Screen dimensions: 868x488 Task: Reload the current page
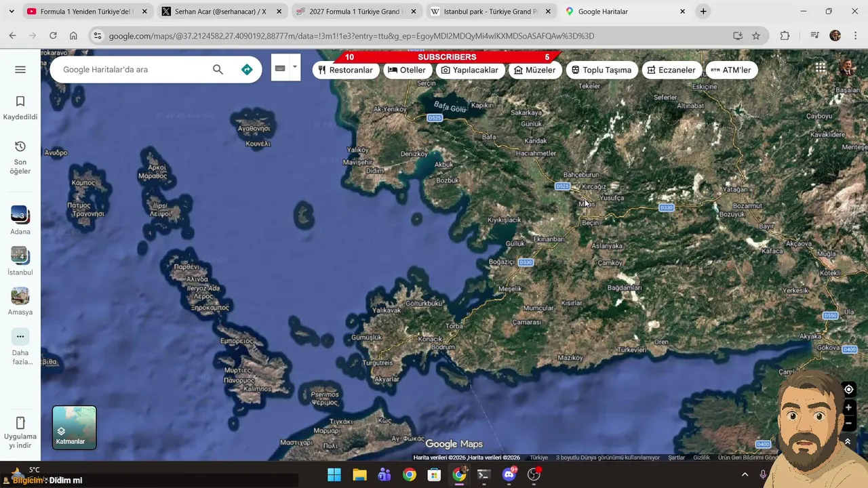(53, 36)
